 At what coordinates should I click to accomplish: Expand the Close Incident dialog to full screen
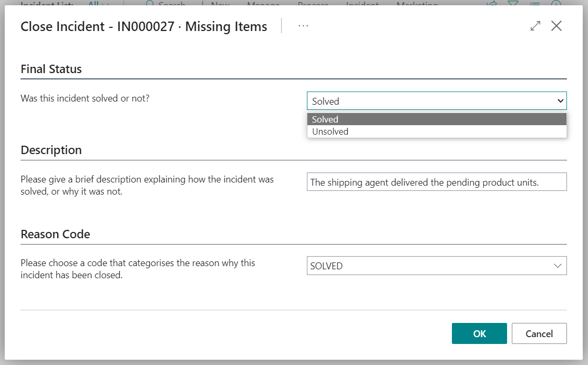point(535,25)
